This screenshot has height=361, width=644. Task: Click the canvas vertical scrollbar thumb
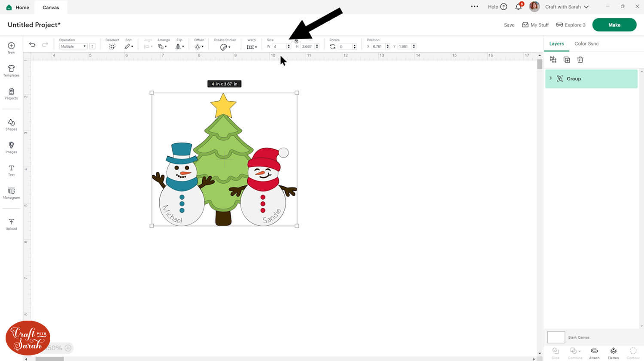540,64
